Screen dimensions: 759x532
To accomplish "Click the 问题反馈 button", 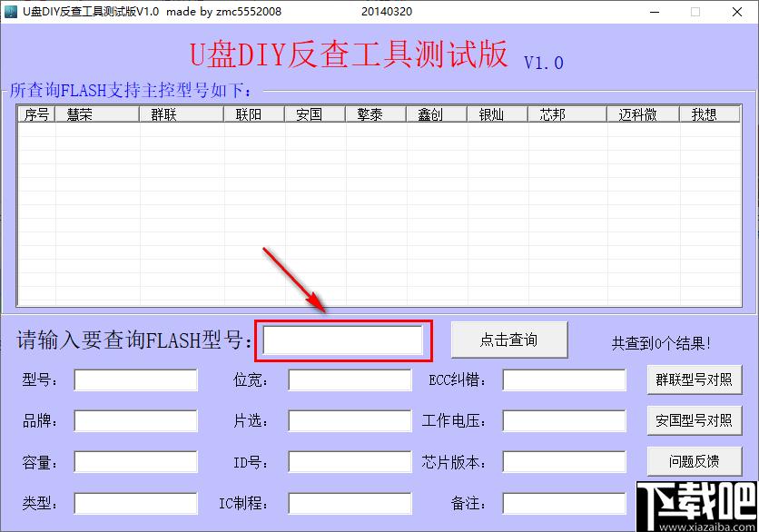I will (x=695, y=461).
